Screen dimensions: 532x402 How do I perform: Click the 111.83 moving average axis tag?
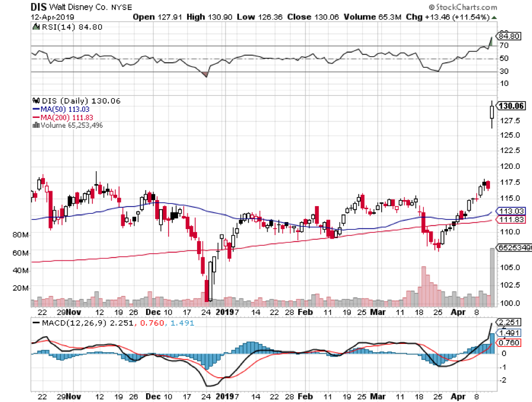511,220
